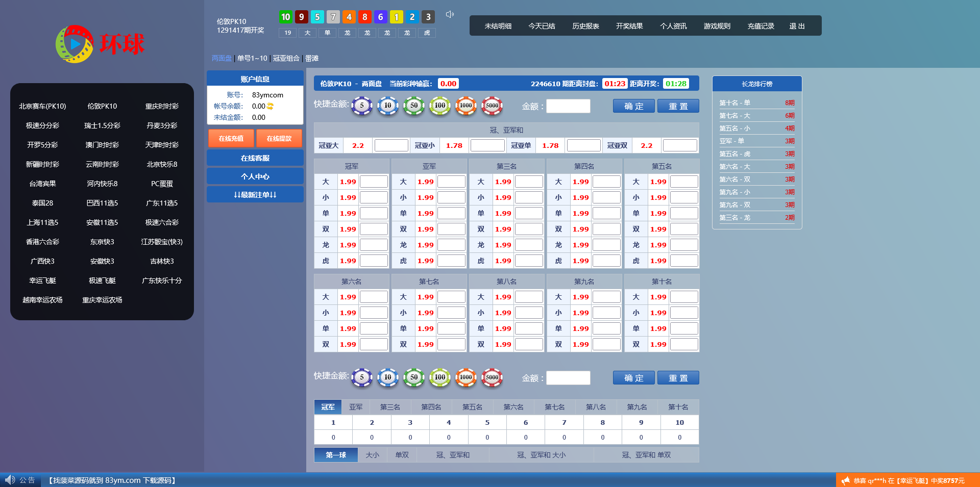Open 越南幸运农场 game
Viewport: 980px width, 487px height.
42,300
